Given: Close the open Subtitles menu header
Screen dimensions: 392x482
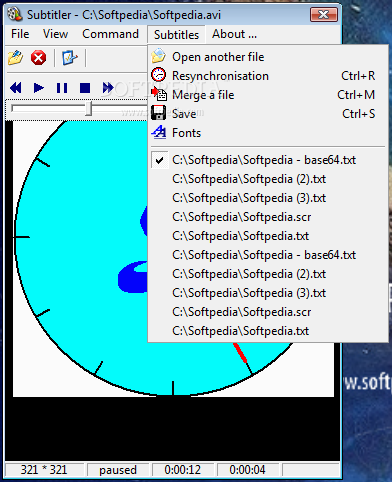Looking at the screenshot, I should tap(176, 34).
